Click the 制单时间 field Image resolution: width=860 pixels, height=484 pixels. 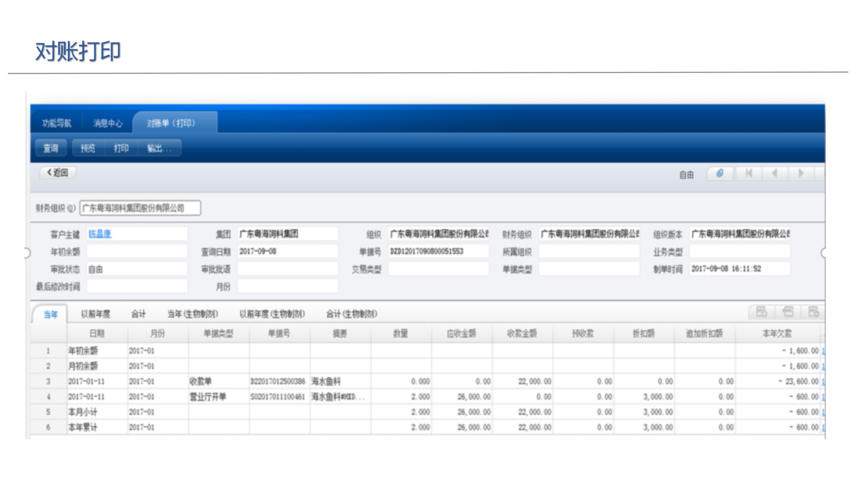click(x=739, y=269)
